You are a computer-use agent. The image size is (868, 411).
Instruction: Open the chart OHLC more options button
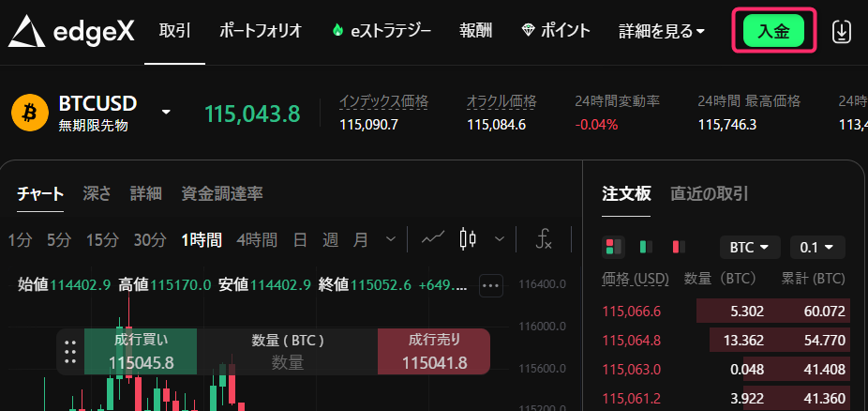[x=491, y=286]
